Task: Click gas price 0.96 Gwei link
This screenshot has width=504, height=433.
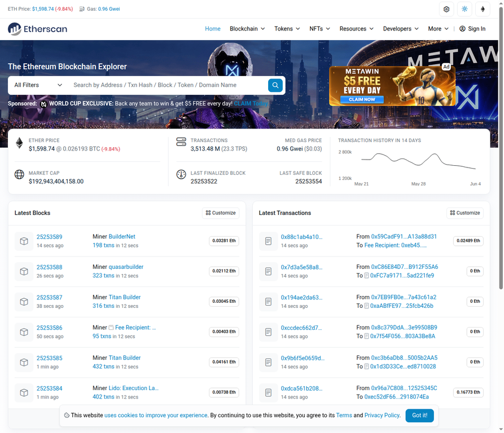Action: [x=109, y=9]
